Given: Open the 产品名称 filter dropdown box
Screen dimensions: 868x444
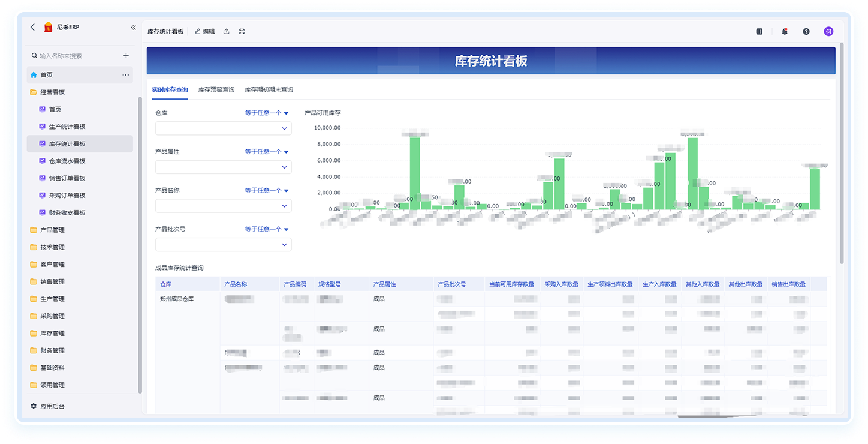Looking at the screenshot, I should point(223,206).
